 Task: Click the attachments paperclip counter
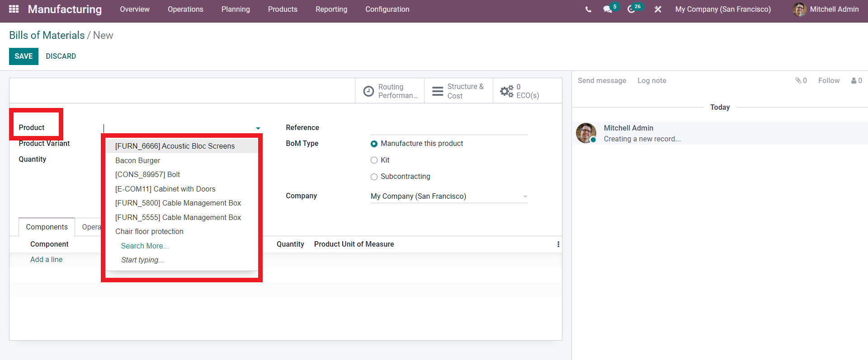[801, 80]
